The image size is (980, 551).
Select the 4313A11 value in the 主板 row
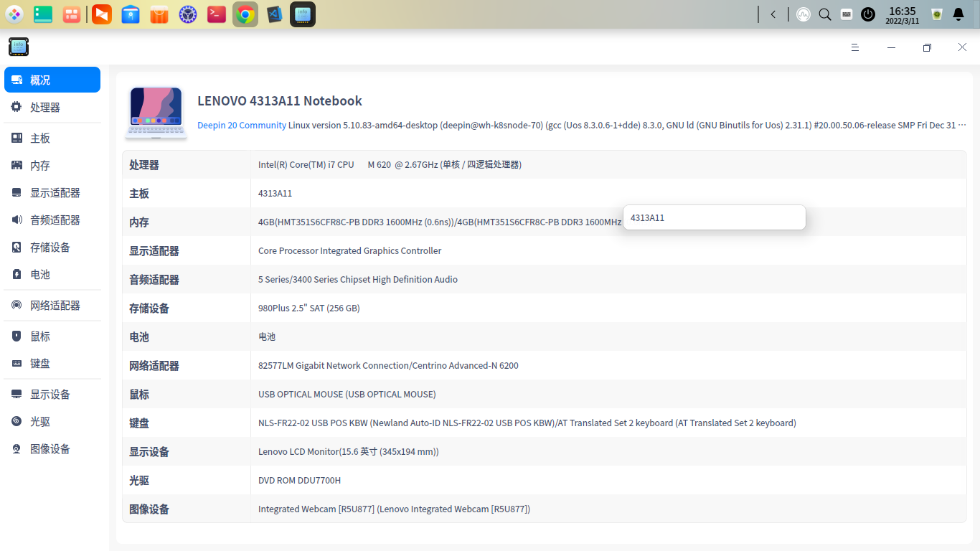(275, 193)
